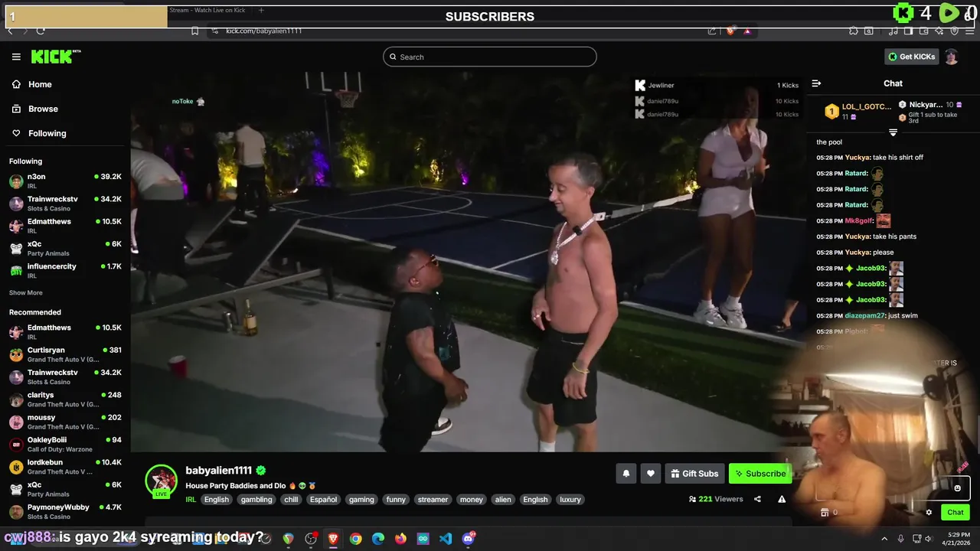
Task: Select the chill tag
Action: 291,499
